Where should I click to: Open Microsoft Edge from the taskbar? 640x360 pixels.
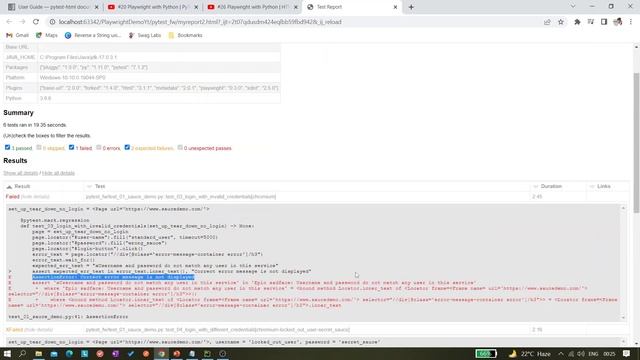(69, 353)
